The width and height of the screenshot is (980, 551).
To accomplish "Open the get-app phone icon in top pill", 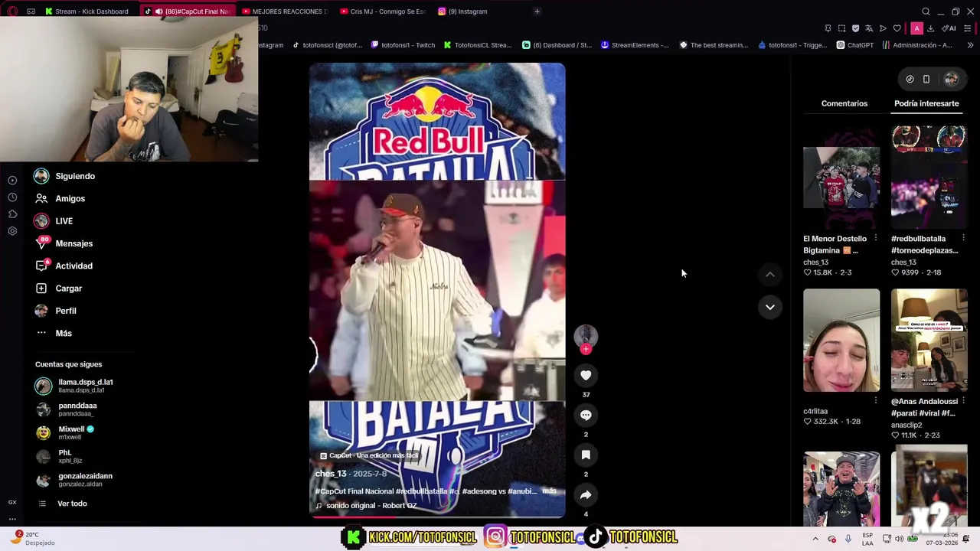I will coord(926,79).
